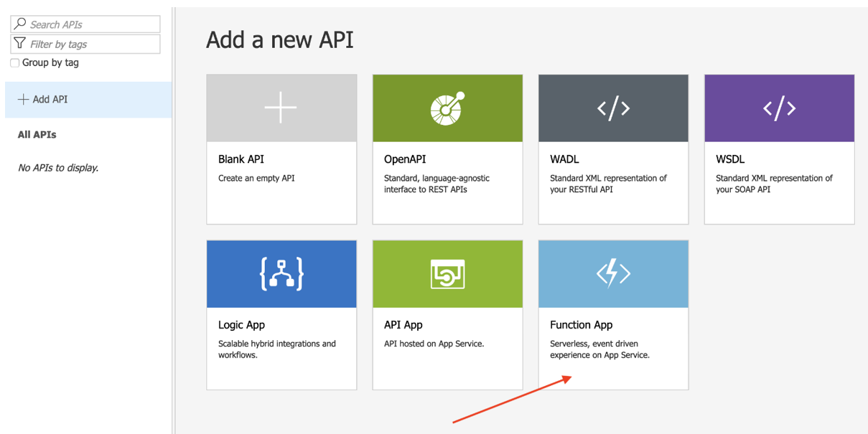Click the plus icon next to Add API
Screen dimensions: 868x434
click(x=22, y=99)
